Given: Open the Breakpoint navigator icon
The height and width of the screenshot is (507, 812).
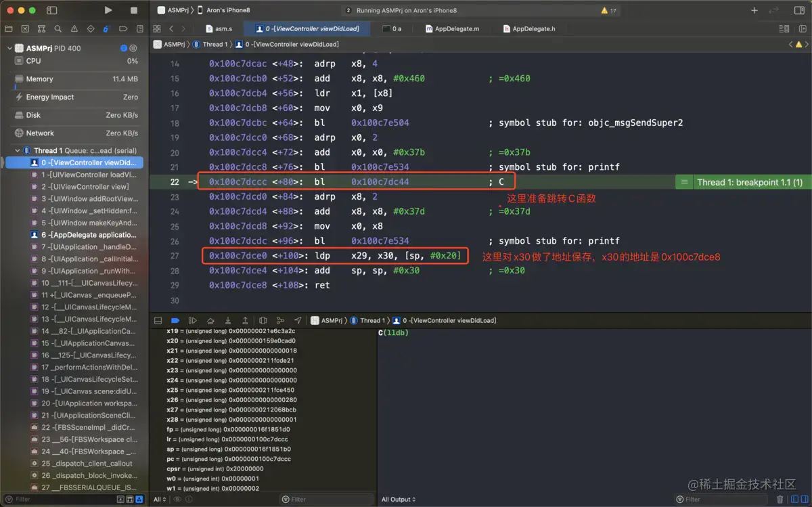Looking at the screenshot, I should pos(122,29).
